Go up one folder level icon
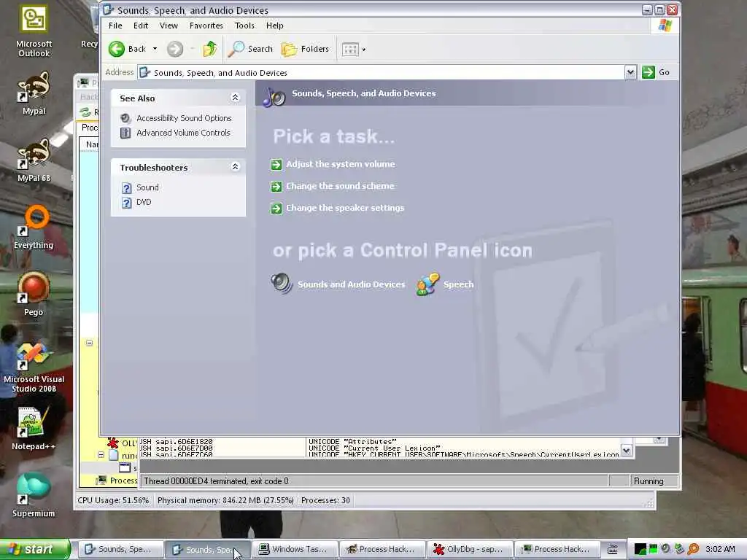This screenshot has width=747, height=560. [x=209, y=49]
